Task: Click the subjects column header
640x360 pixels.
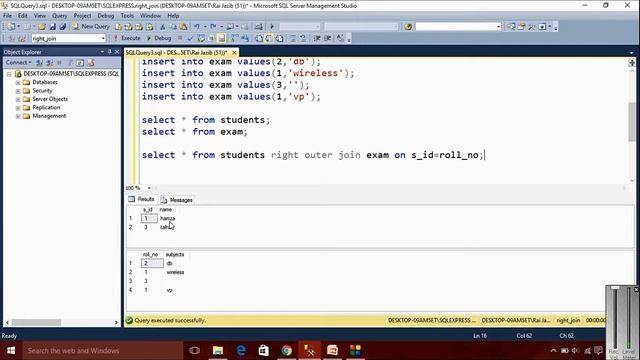Action: click(175, 254)
